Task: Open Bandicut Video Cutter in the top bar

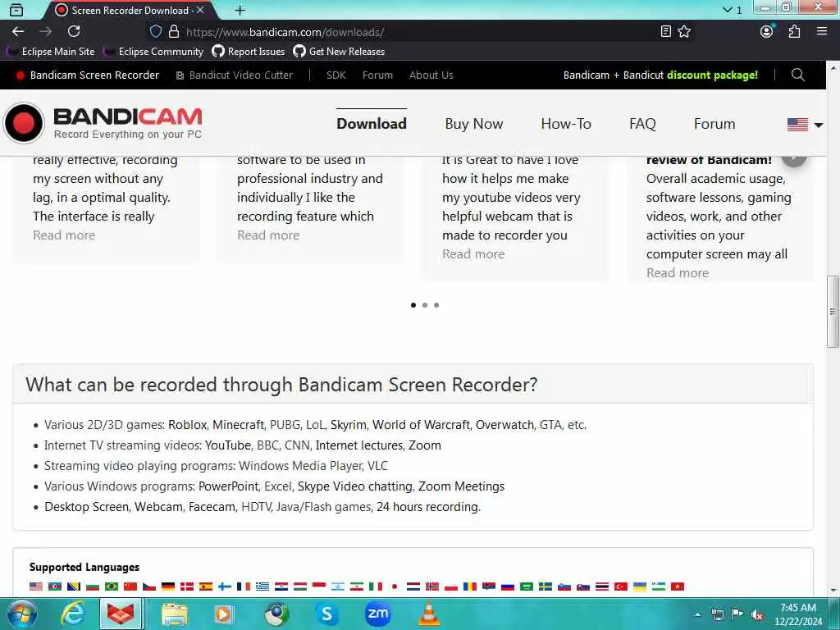Action: point(235,75)
